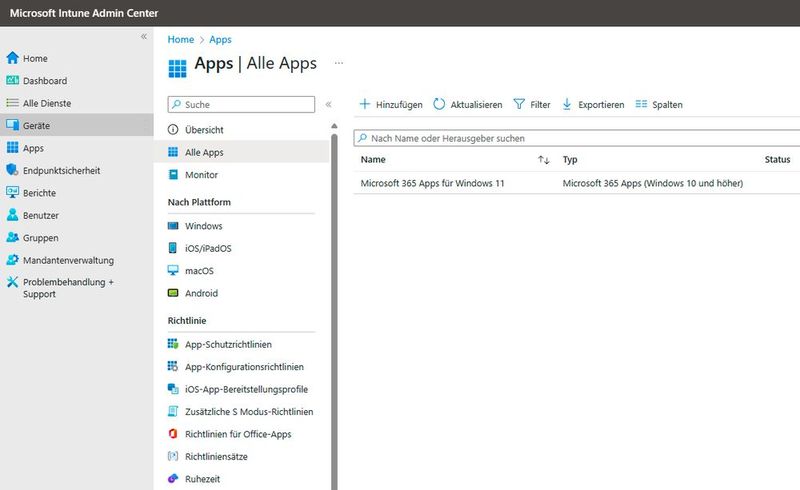Click Exportieren to export apps

pyautogui.click(x=593, y=104)
